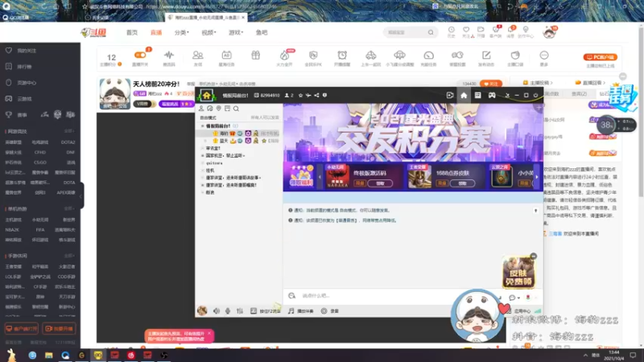644x362 pixels.
Task: Select the 审讯室 channel
Action: 213,148
